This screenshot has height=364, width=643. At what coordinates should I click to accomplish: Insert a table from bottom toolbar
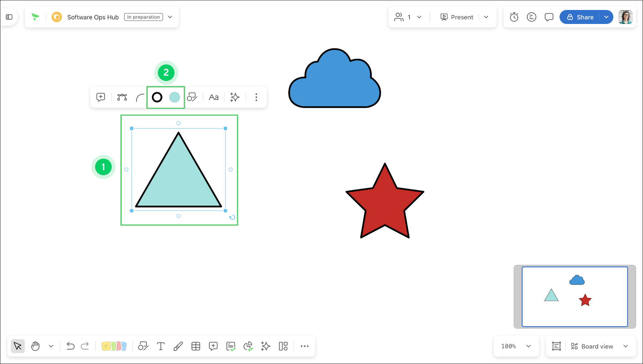196,346
